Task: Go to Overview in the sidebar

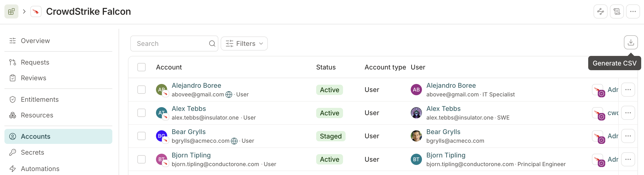Action: tap(58, 41)
